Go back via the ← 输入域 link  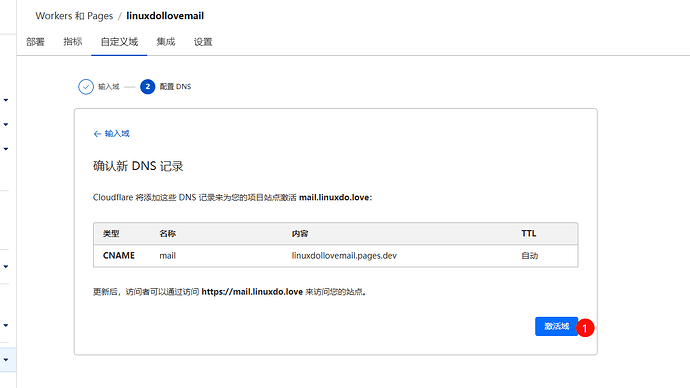click(x=111, y=134)
